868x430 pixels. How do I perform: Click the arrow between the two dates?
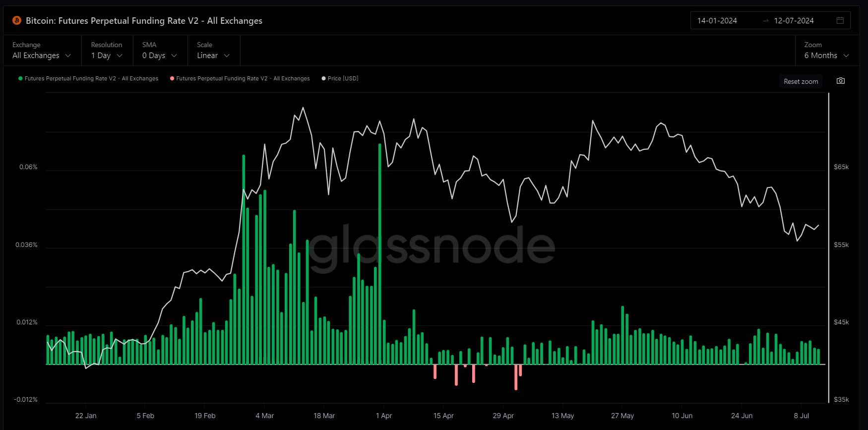765,21
